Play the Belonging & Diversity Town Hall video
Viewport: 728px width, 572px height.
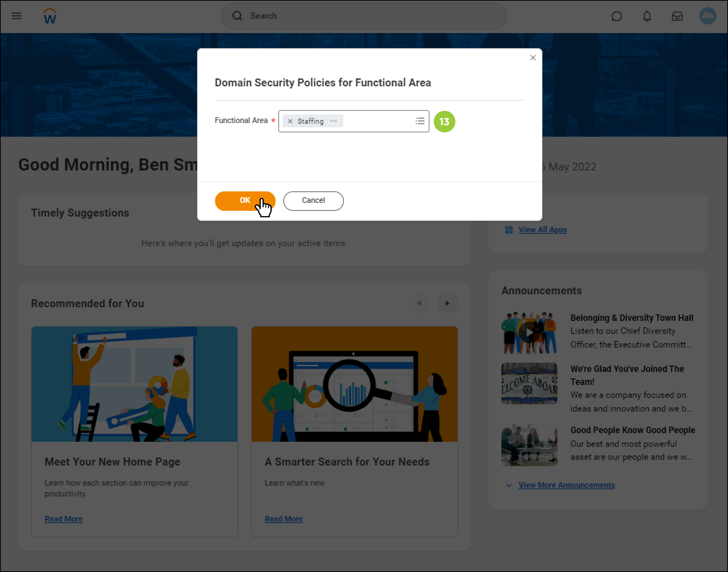529,332
